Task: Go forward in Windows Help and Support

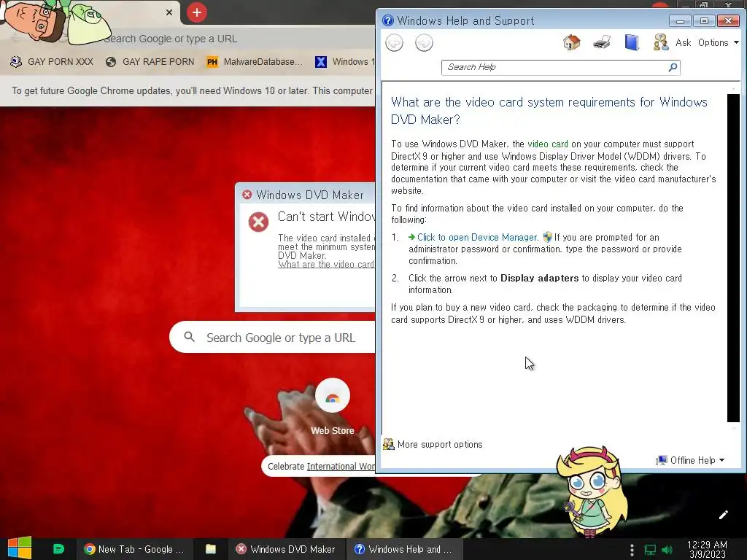Action: pyautogui.click(x=424, y=43)
